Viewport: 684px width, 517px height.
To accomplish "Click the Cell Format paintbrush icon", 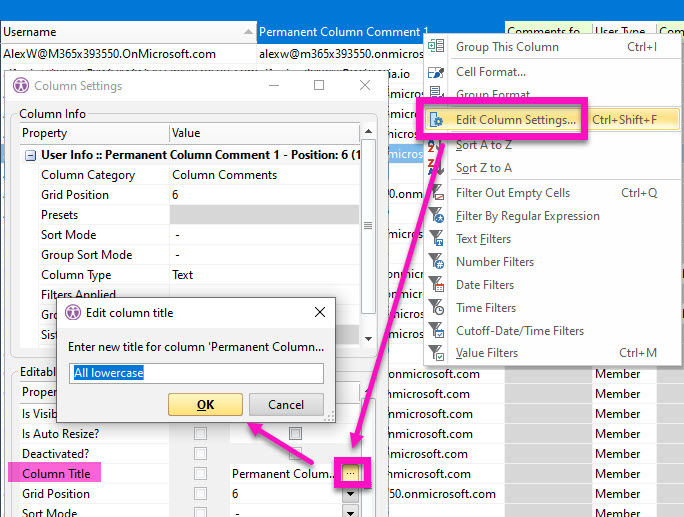I will 436,72.
